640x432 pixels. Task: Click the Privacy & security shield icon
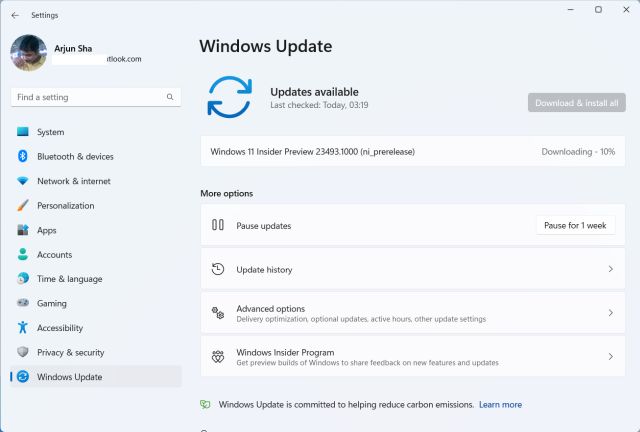(x=22, y=353)
